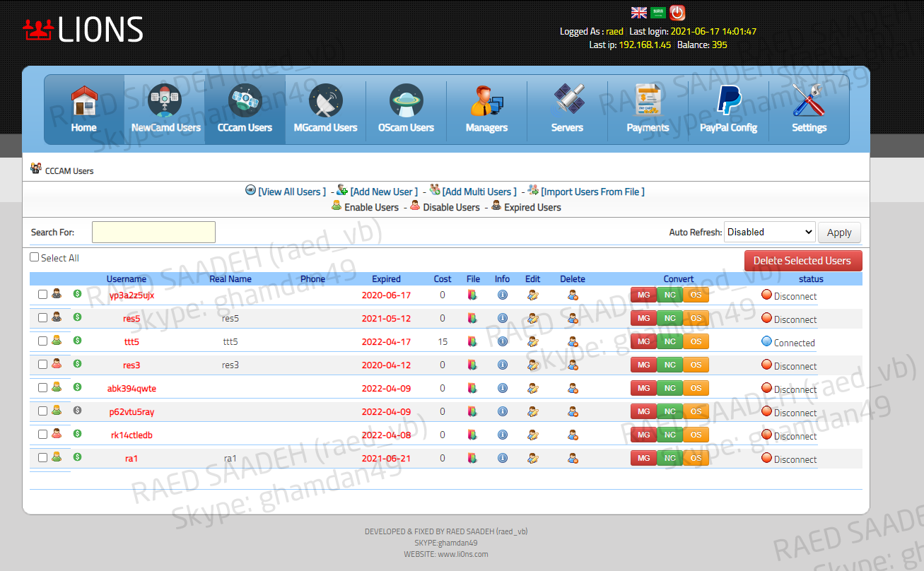Check the box for user p62vtu5ray
Image resolution: width=924 pixels, height=571 pixels.
(x=43, y=411)
